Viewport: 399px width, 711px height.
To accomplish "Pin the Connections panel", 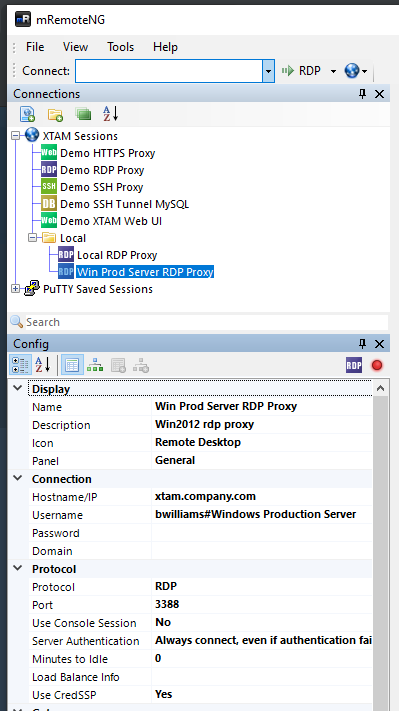I will point(362,94).
